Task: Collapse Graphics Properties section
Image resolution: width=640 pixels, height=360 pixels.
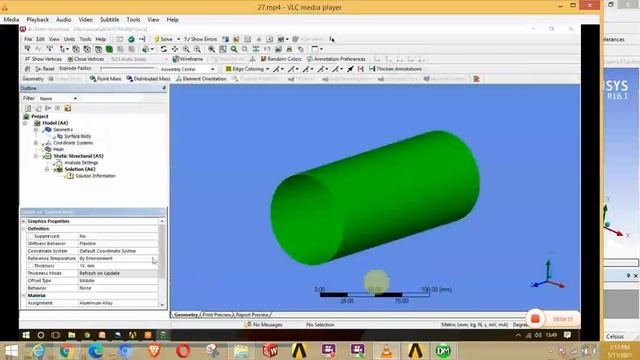Action: 24,221
